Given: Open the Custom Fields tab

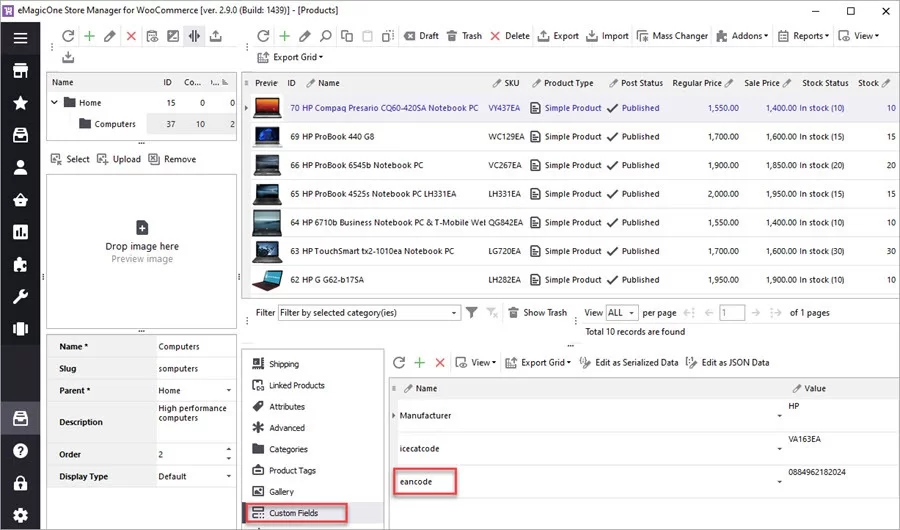Looking at the screenshot, I should pos(293,513).
